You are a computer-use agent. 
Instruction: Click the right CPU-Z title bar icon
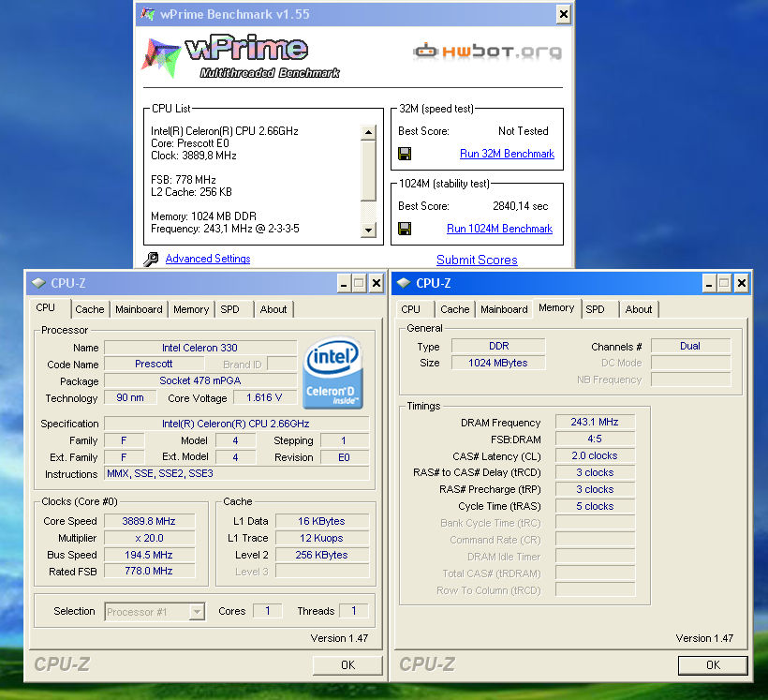[404, 283]
